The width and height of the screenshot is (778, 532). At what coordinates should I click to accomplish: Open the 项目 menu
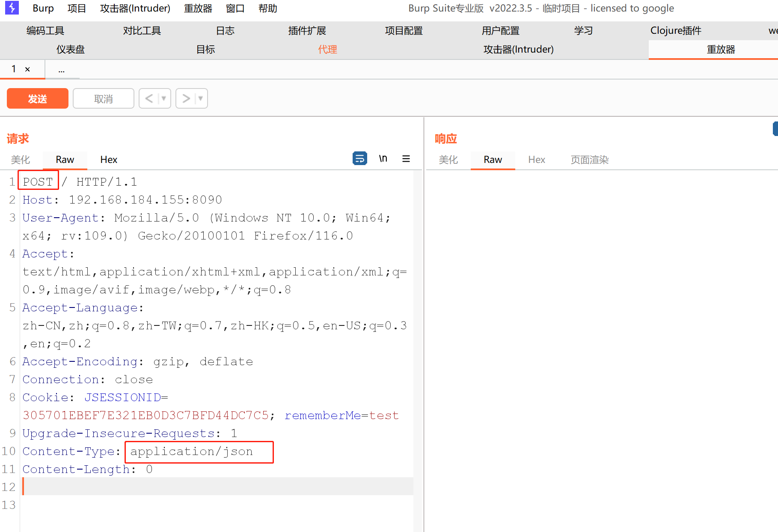[x=77, y=8]
